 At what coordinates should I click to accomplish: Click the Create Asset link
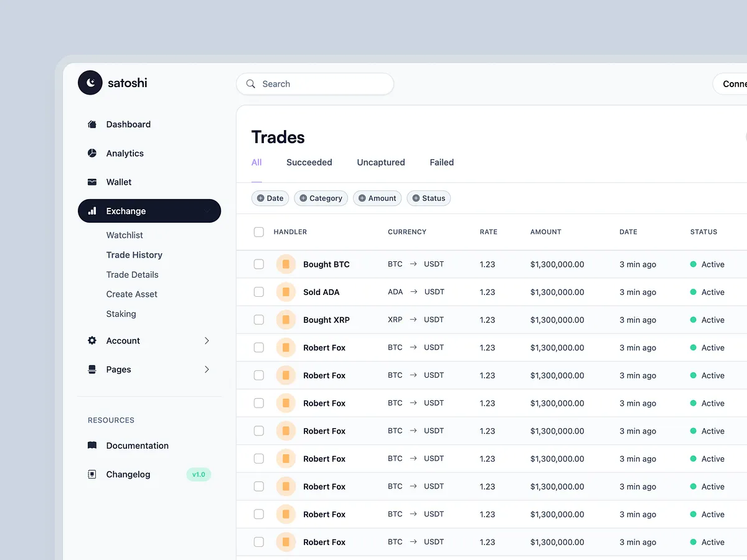tap(131, 294)
